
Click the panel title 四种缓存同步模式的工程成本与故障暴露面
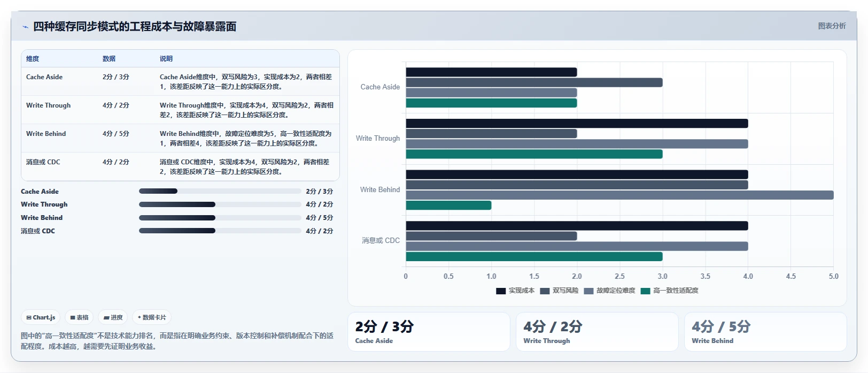[x=135, y=27]
